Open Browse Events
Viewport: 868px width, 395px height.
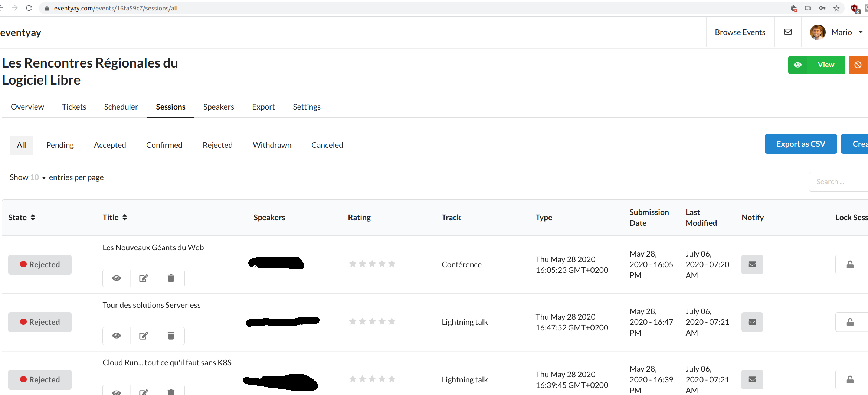click(x=740, y=32)
